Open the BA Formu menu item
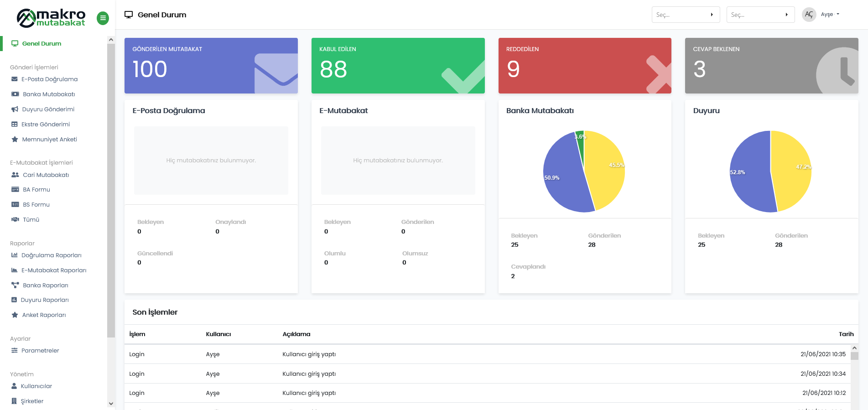 tap(36, 190)
